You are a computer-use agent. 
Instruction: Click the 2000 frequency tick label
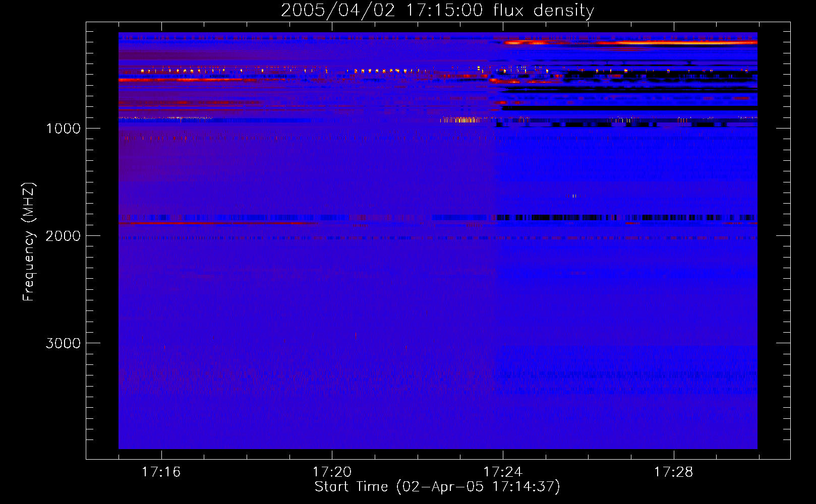click(63, 236)
